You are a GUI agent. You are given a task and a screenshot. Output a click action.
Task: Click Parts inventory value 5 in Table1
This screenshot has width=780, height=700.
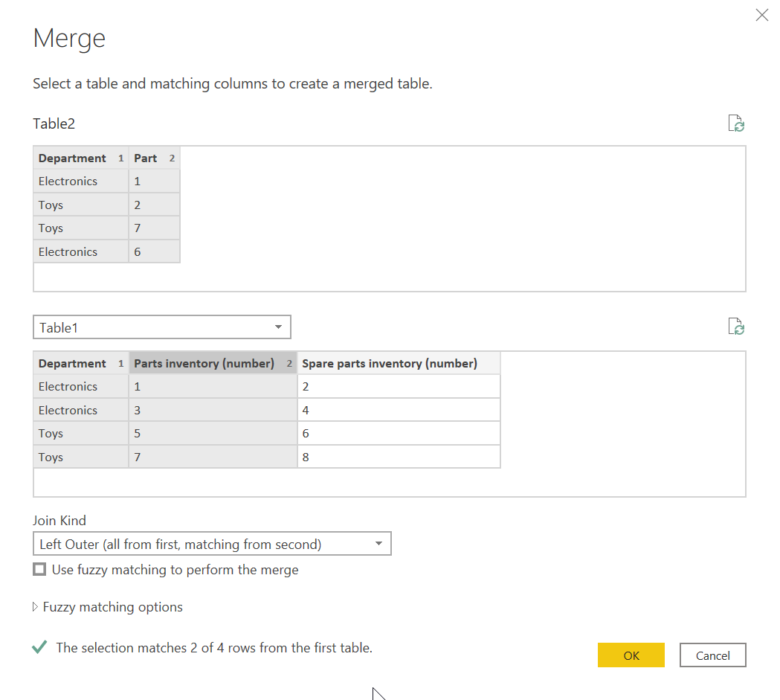point(213,434)
